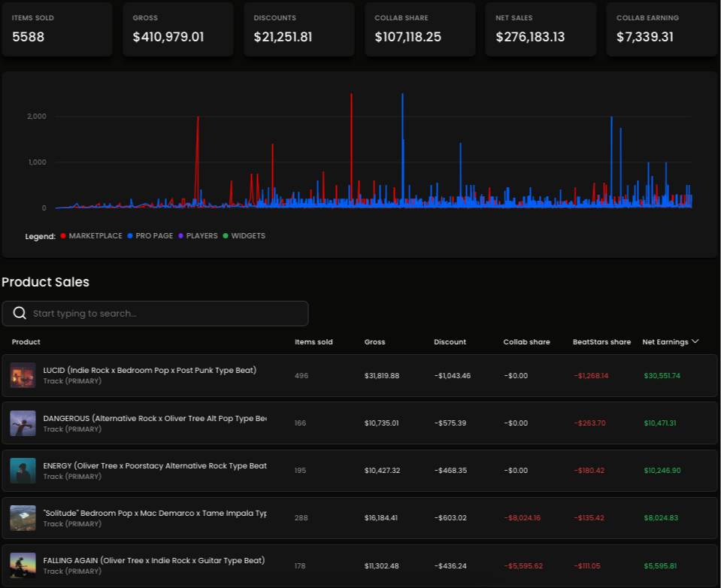Sort table by Items sold column
The image size is (721, 588).
click(313, 342)
